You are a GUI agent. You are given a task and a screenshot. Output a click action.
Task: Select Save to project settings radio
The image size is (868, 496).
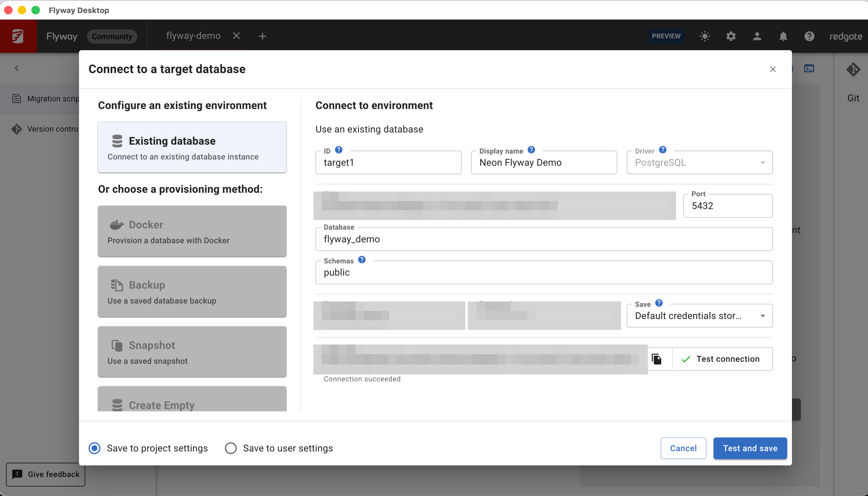tap(94, 448)
